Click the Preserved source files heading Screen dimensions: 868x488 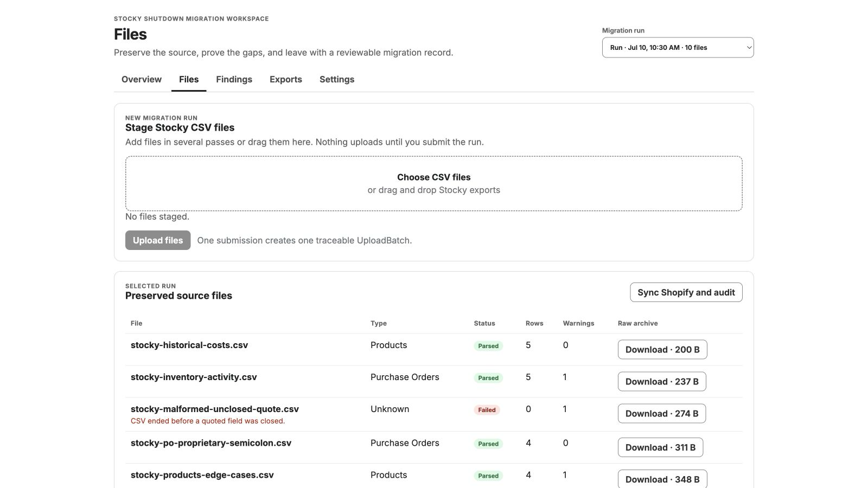coord(178,296)
